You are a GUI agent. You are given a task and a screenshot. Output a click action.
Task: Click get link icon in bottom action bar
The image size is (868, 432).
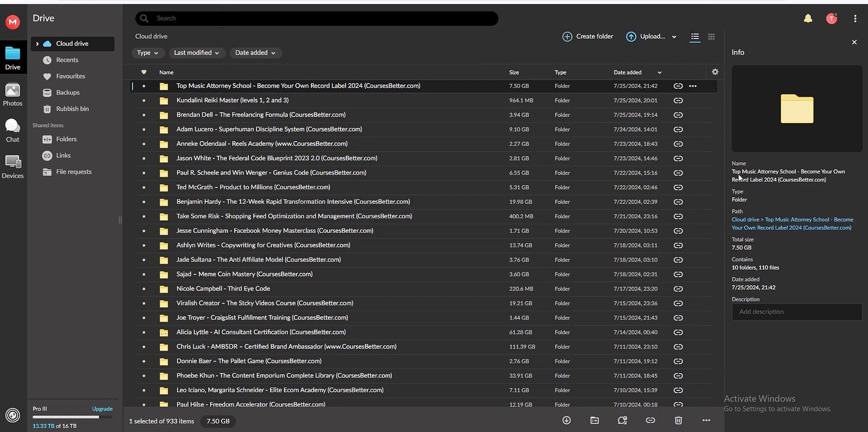[x=650, y=421]
